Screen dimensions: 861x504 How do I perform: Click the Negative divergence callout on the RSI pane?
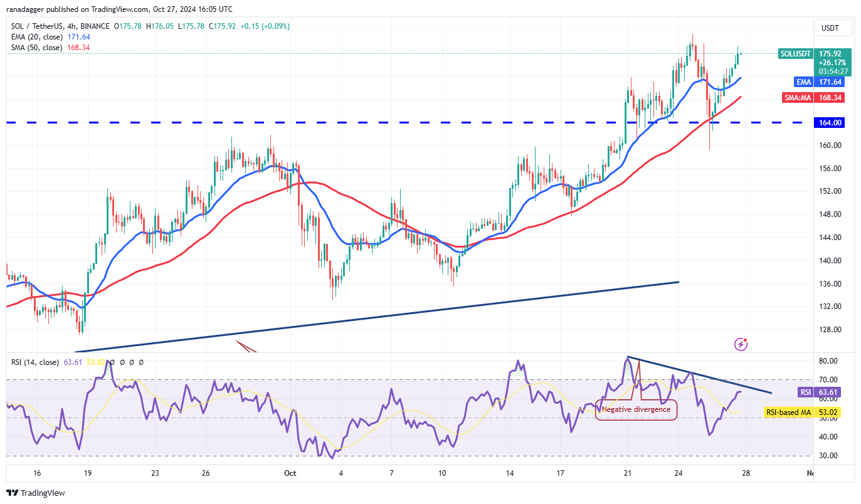(636, 409)
